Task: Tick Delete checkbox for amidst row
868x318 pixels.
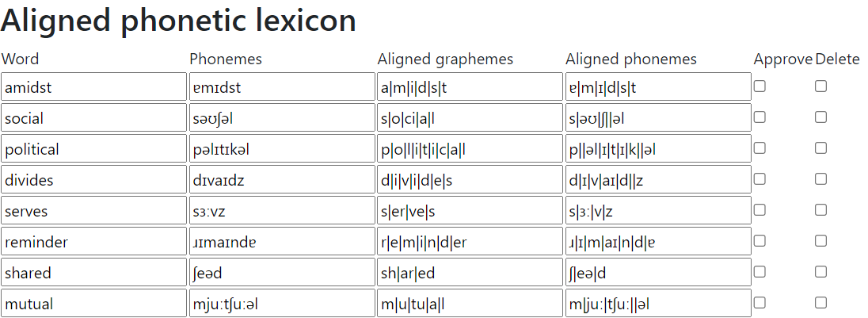Action: tap(820, 86)
